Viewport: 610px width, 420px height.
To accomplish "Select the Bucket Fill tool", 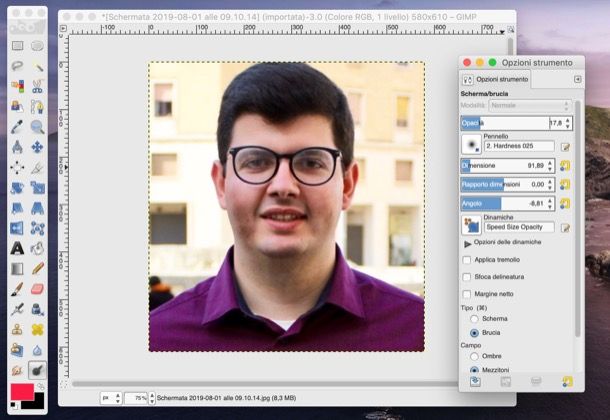I will (x=37, y=248).
